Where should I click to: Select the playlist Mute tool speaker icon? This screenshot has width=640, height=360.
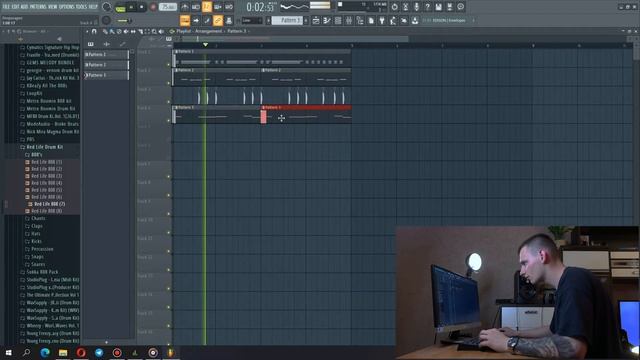coord(126,31)
